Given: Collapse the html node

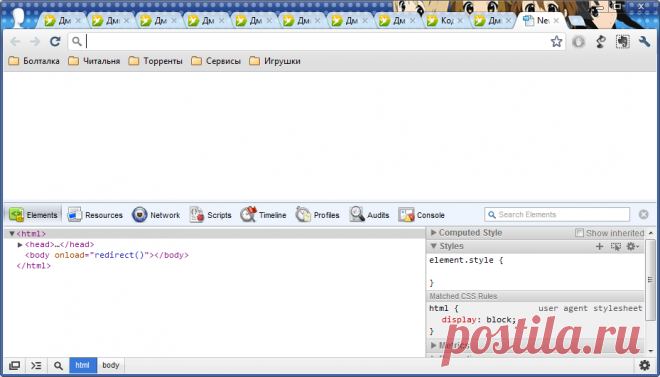Looking at the screenshot, I should click(x=12, y=234).
